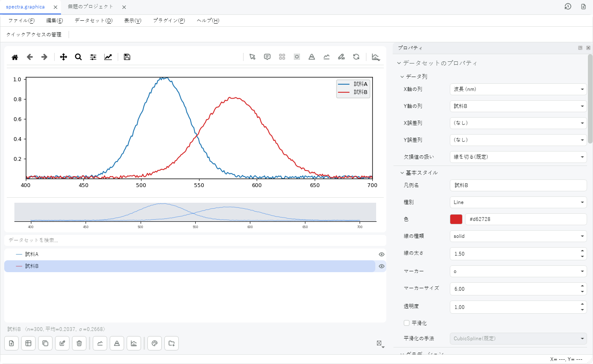Viewport: 593px width, 364px height.
Task: Add a new dataset file icon at bottom
Action: 11,343
